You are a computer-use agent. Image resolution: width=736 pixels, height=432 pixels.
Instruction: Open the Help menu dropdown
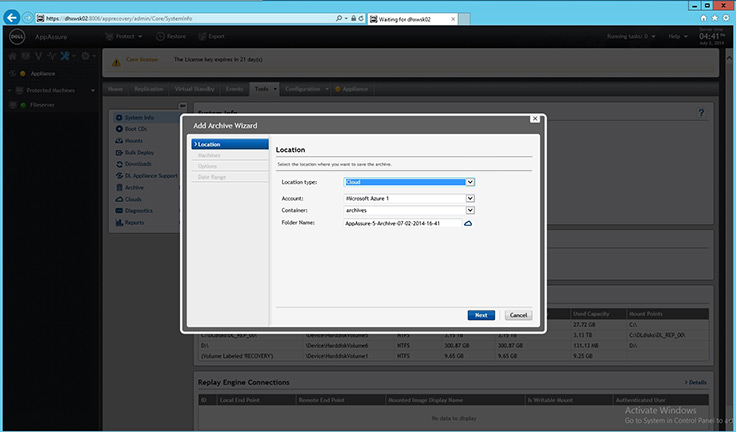(678, 36)
